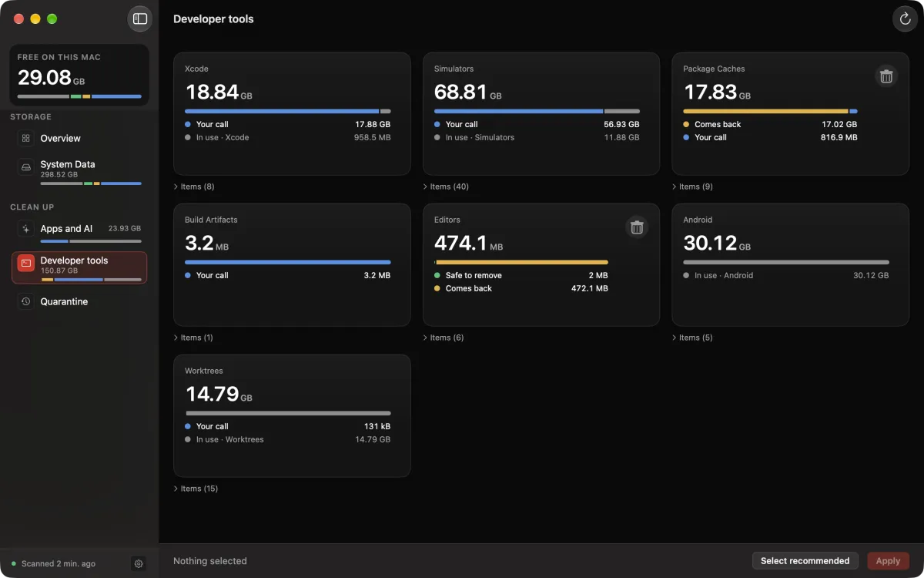Click the System Data drive icon
Image resolution: width=924 pixels, height=578 pixels.
26,167
